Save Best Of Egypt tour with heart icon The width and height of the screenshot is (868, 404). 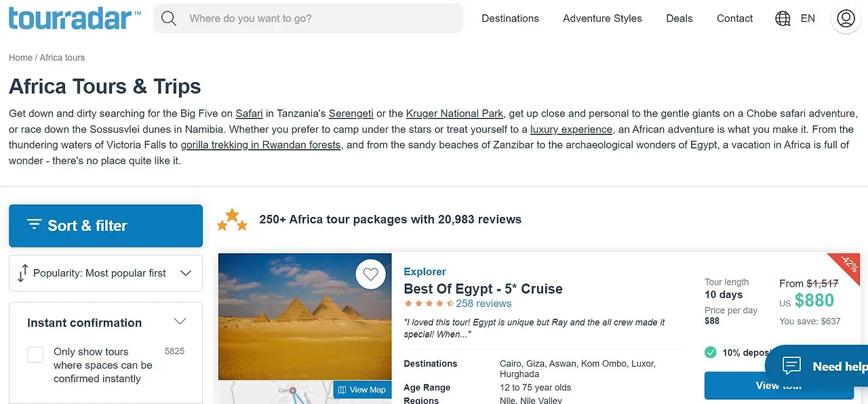point(370,275)
